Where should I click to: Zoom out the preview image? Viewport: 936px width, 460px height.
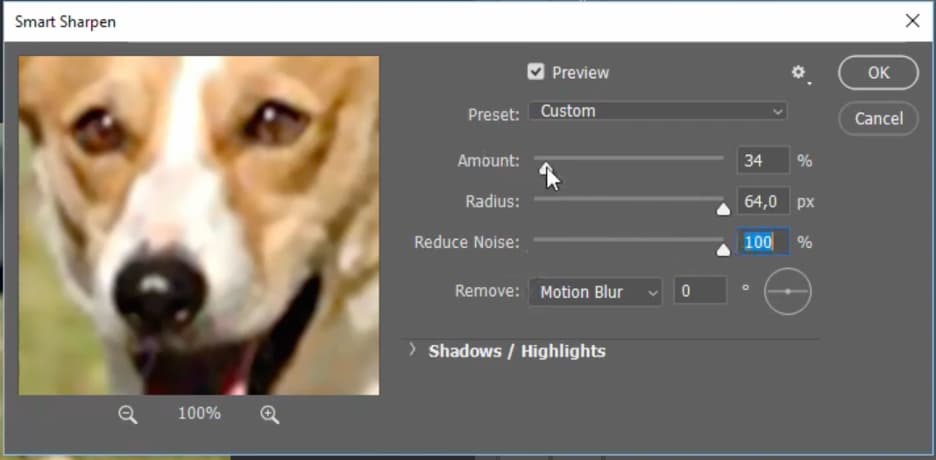127,414
